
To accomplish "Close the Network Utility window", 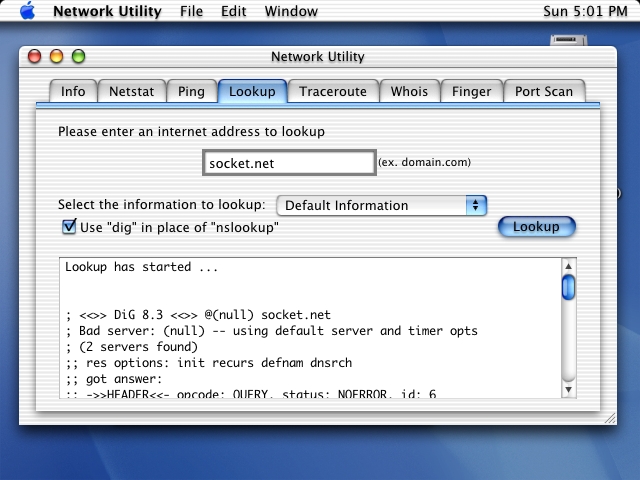I will tap(34, 56).
